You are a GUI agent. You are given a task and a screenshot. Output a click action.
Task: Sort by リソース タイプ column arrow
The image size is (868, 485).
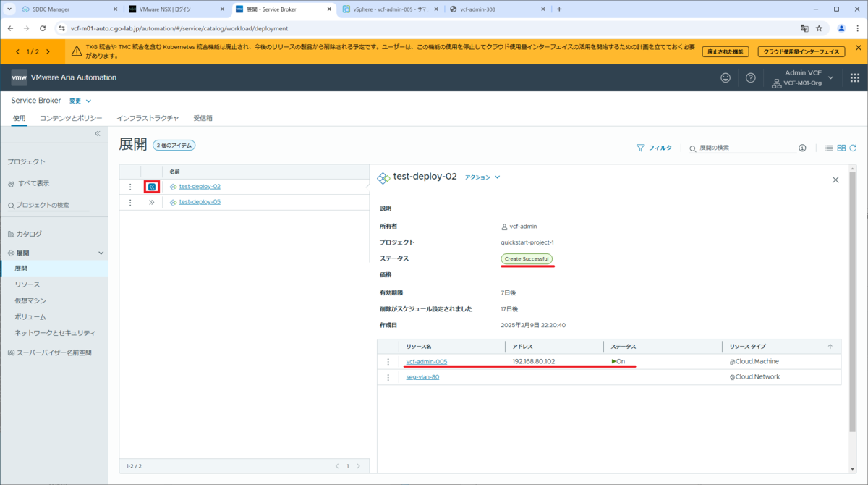830,347
